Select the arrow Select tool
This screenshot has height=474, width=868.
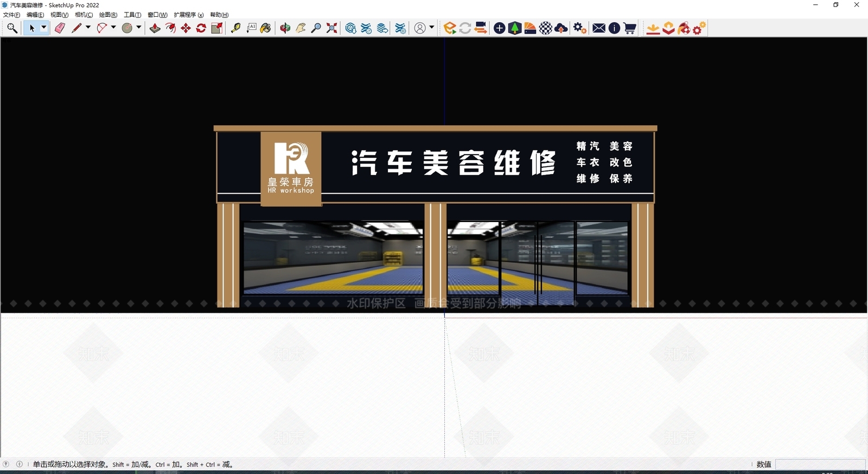point(31,28)
